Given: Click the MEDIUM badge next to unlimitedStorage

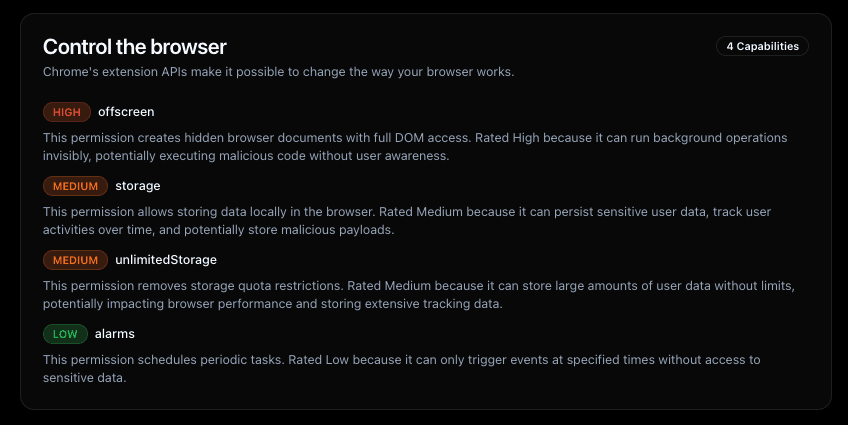Looking at the screenshot, I should [75, 260].
